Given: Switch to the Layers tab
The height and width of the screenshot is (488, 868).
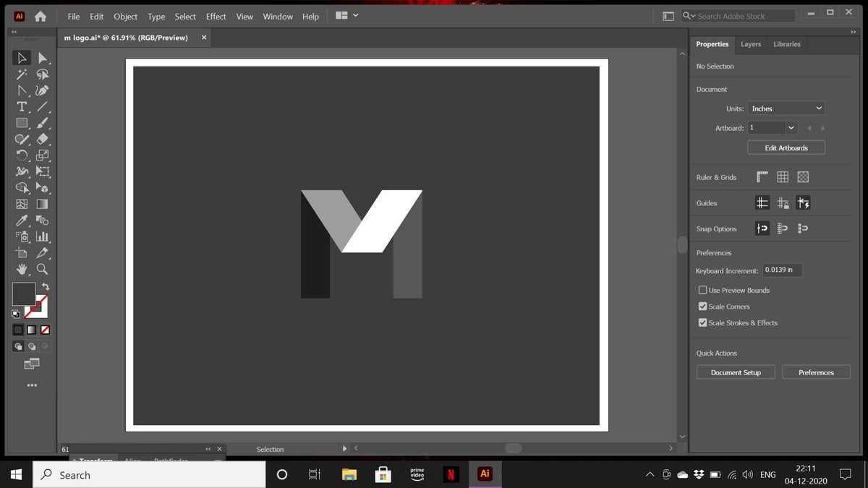Looking at the screenshot, I should coord(751,44).
